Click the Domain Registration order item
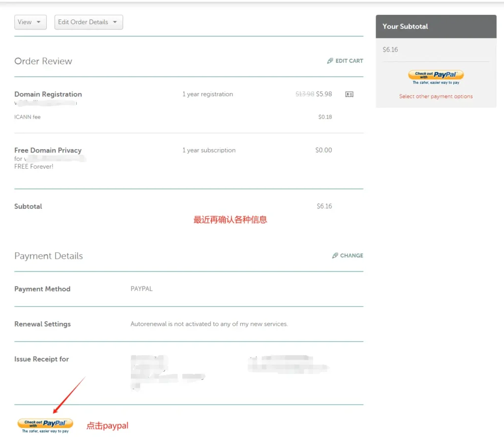Image resolution: width=504 pixels, height=437 pixels. pos(48,94)
